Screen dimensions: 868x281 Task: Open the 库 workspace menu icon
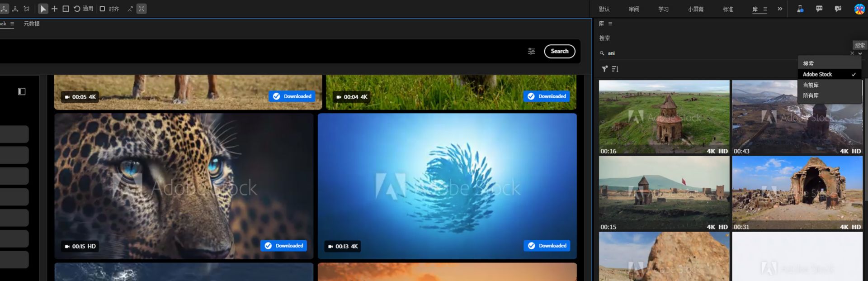point(765,9)
